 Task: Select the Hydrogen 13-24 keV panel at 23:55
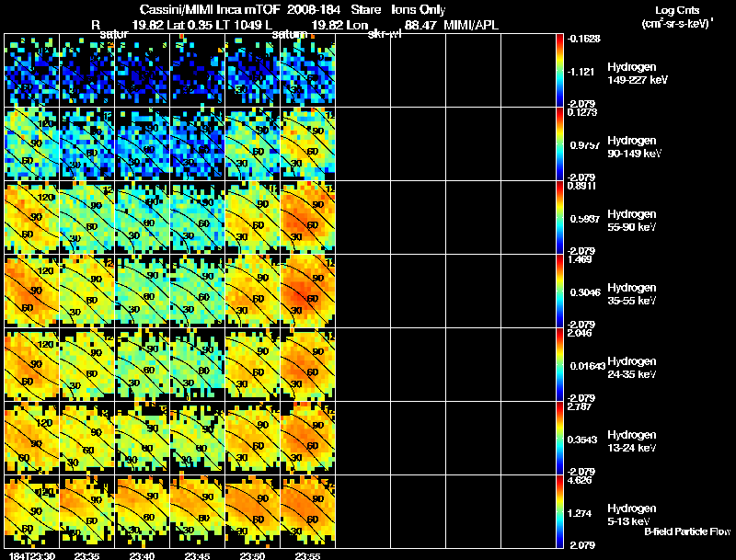tap(307, 438)
